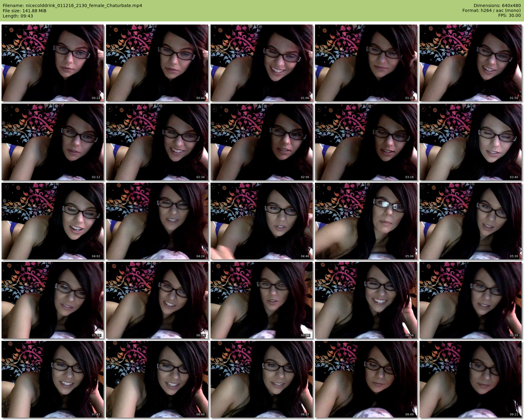
Task: Choose the frame timestamped 05:52
Action: 53,300
